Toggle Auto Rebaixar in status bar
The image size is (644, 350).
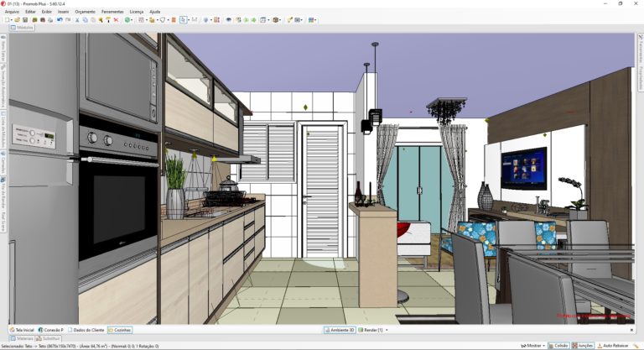click(612, 345)
